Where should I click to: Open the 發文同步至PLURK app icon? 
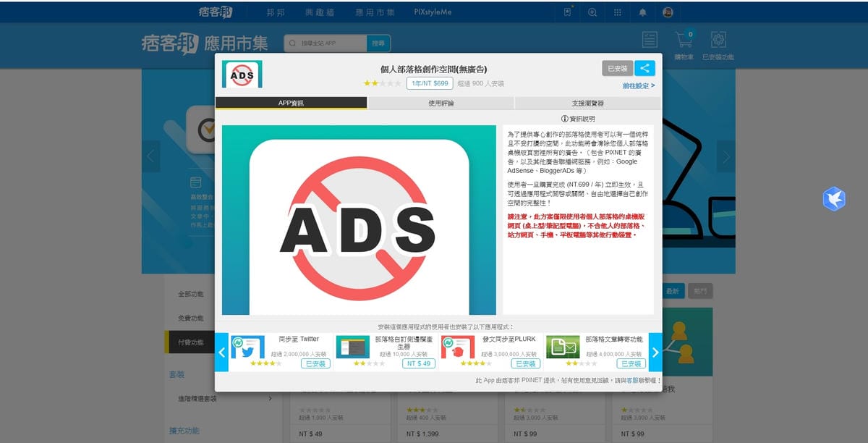click(x=458, y=347)
